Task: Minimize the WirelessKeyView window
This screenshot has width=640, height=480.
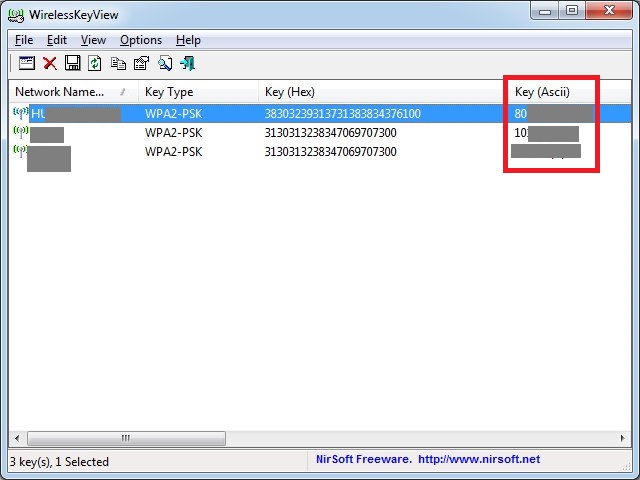Action: pyautogui.click(x=545, y=10)
